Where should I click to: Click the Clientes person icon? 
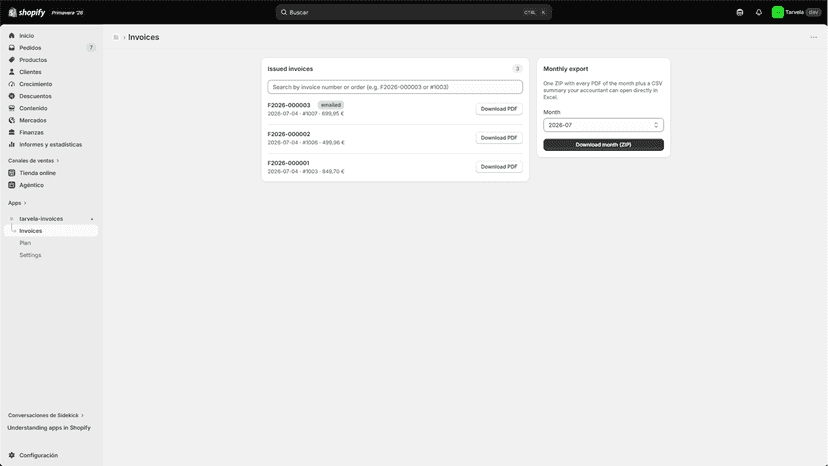coord(12,72)
